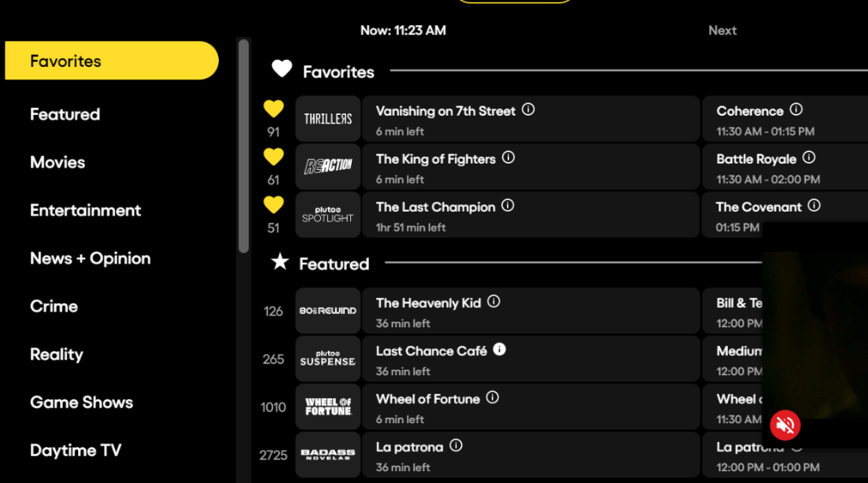Remove Pluto Spotlight from favorites
Screen dimensions: 868x483
[x=273, y=205]
